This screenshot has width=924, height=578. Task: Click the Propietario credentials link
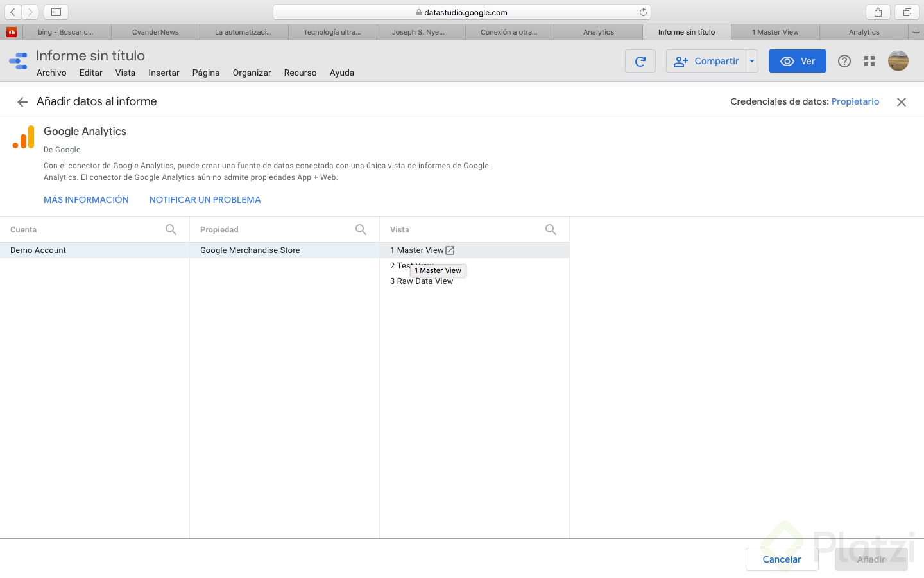pyautogui.click(x=855, y=101)
